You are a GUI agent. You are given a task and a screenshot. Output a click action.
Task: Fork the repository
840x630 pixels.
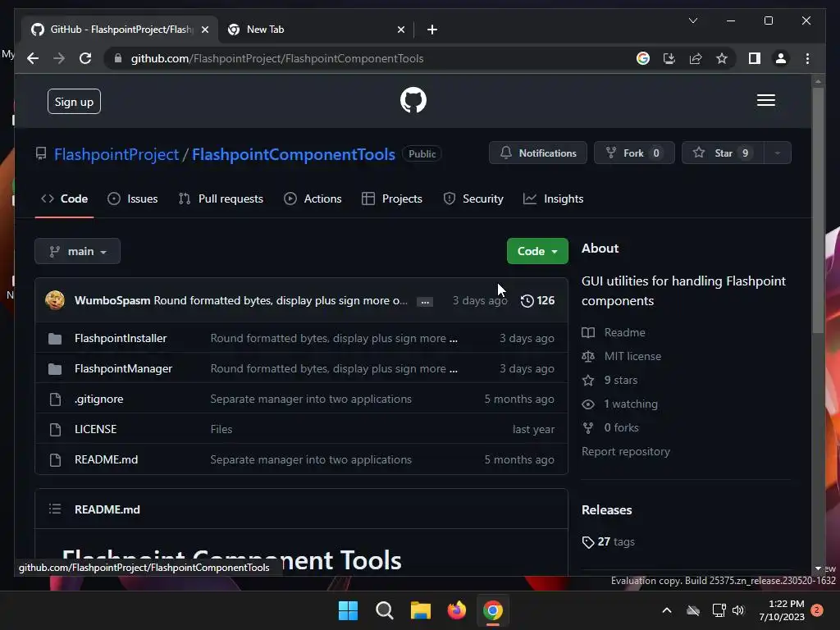(x=634, y=153)
